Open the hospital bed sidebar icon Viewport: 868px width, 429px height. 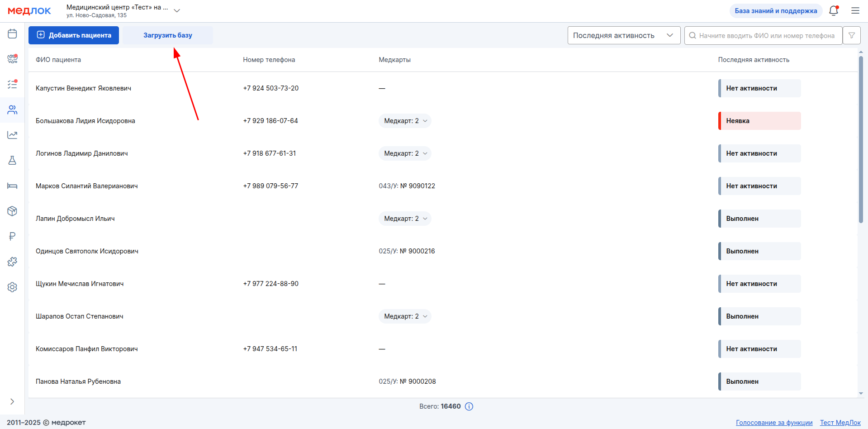pos(12,186)
